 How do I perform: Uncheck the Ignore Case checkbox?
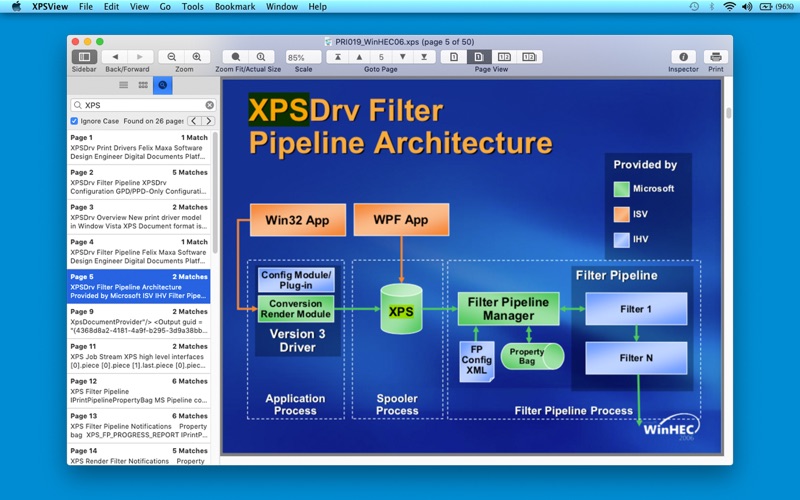pyautogui.click(x=74, y=121)
